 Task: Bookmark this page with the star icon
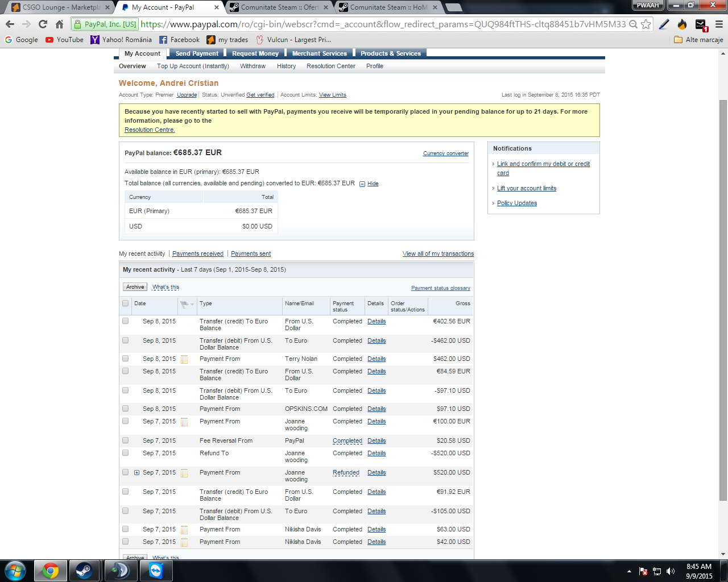tap(646, 24)
